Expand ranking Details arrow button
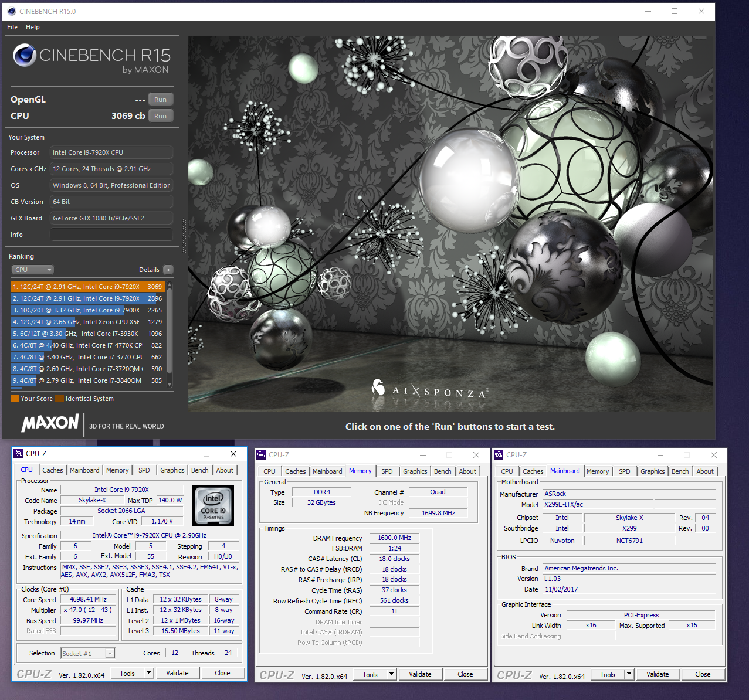The image size is (749, 700). pos(168,270)
